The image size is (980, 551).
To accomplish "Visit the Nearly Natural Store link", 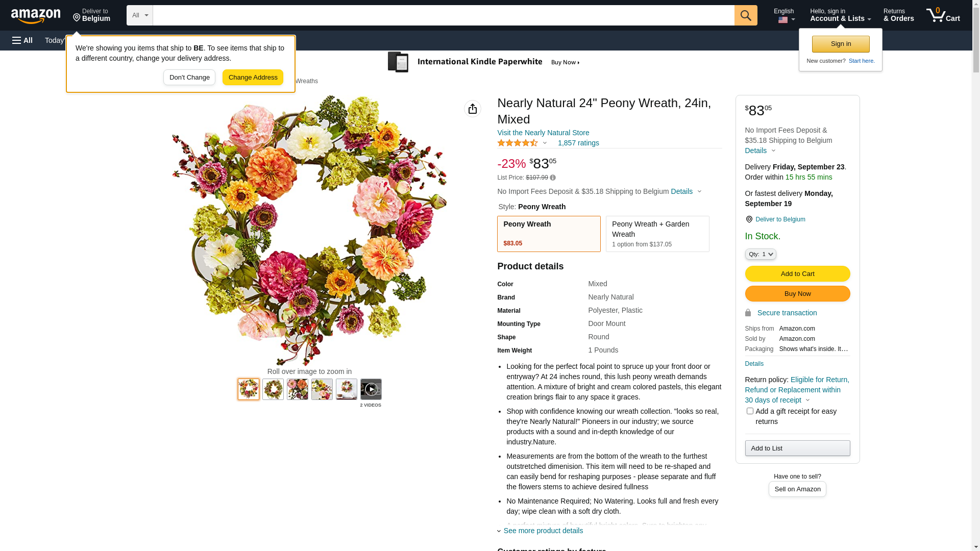I will 543,133.
